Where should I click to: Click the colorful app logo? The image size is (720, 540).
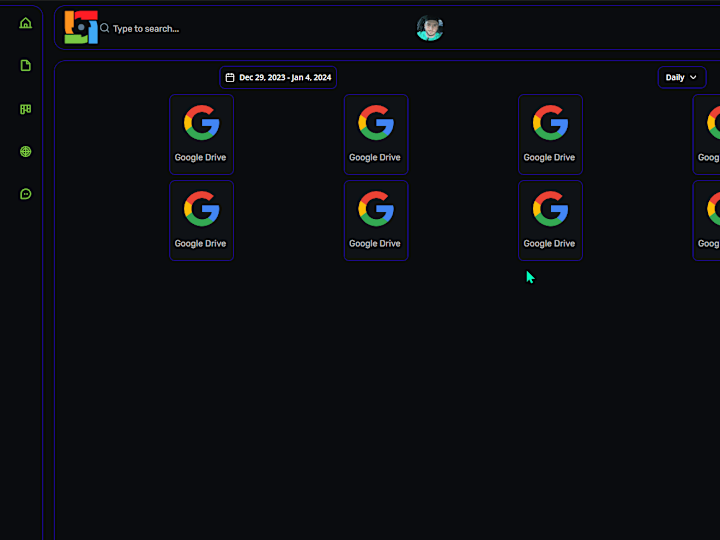point(81,28)
